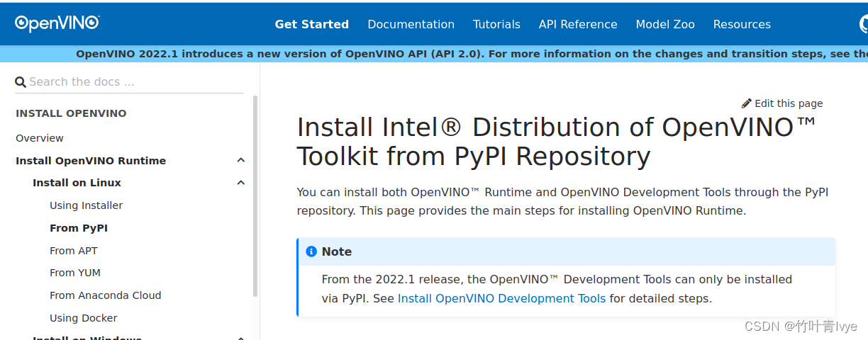Select From YUM in sidebar

[x=75, y=273]
